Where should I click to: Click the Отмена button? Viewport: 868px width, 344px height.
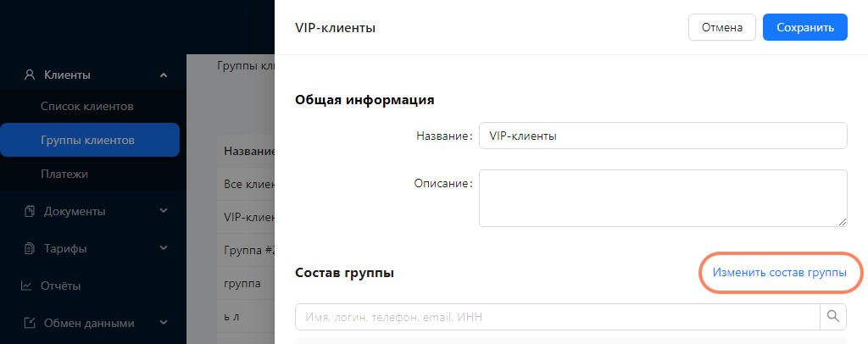tap(722, 27)
